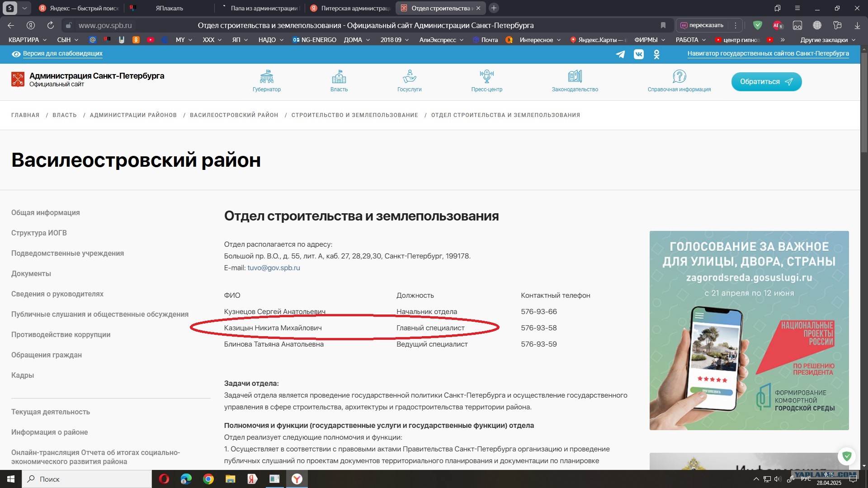Open the Windows Start menu
The height and width of the screenshot is (488, 868).
tap(11, 479)
